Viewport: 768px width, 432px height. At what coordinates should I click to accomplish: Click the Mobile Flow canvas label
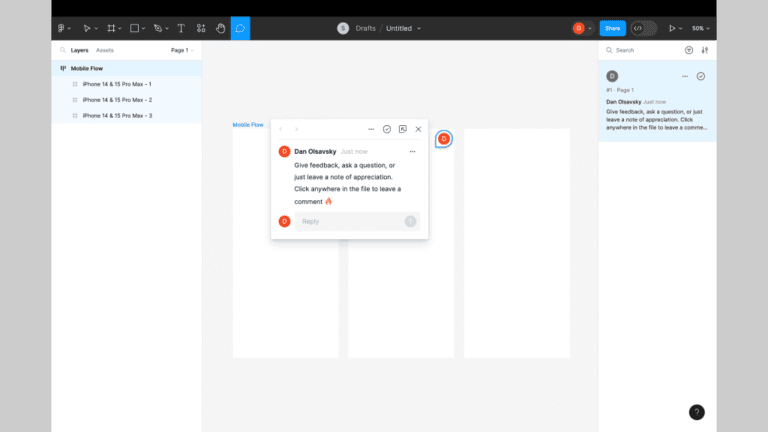coord(248,125)
